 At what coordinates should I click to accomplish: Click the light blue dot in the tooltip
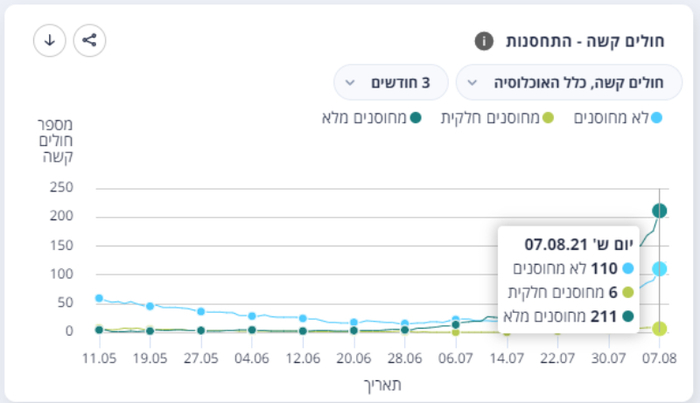point(627,268)
